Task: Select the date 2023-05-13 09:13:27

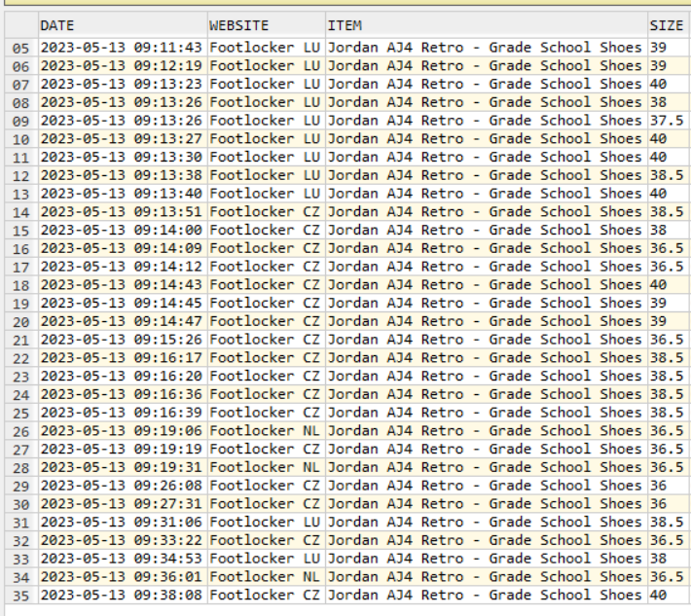Action: tap(122, 139)
